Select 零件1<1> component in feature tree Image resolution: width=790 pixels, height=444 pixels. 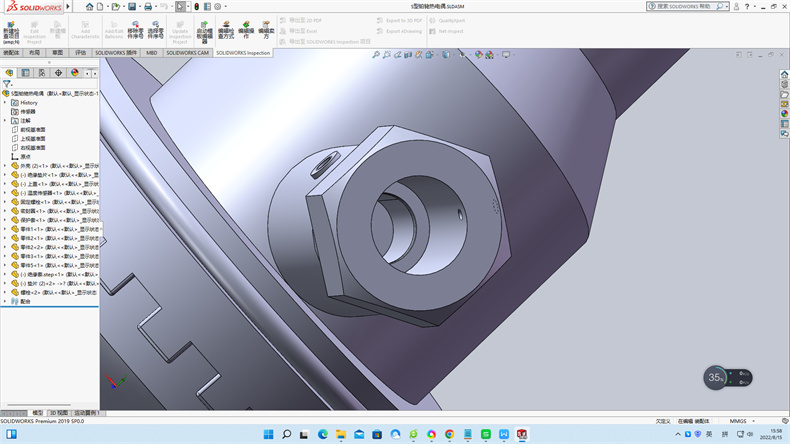coord(33,228)
